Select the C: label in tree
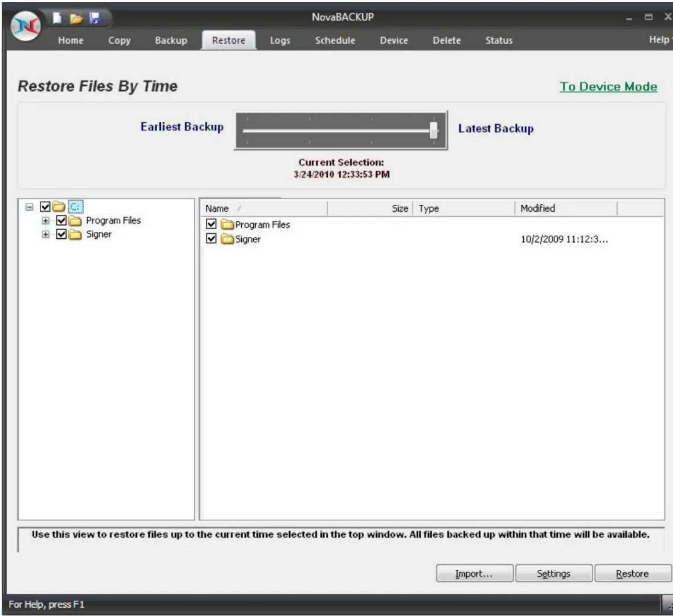This screenshot has width=673, height=616. [x=76, y=207]
